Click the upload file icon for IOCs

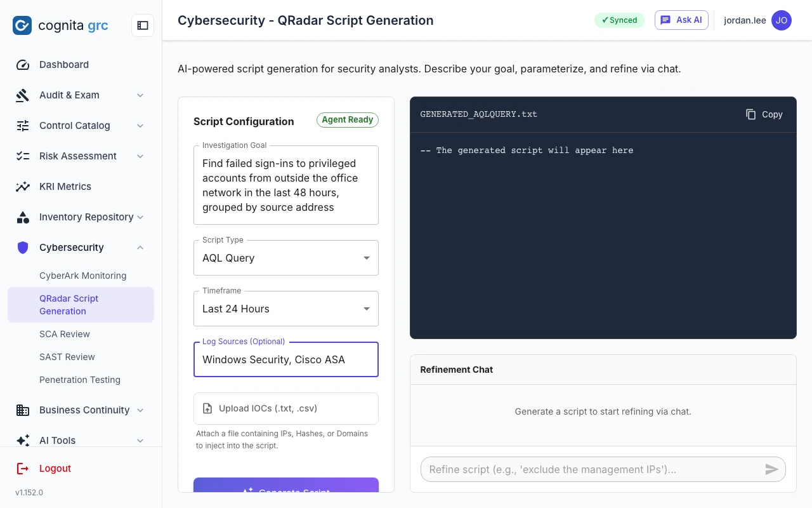tap(207, 408)
